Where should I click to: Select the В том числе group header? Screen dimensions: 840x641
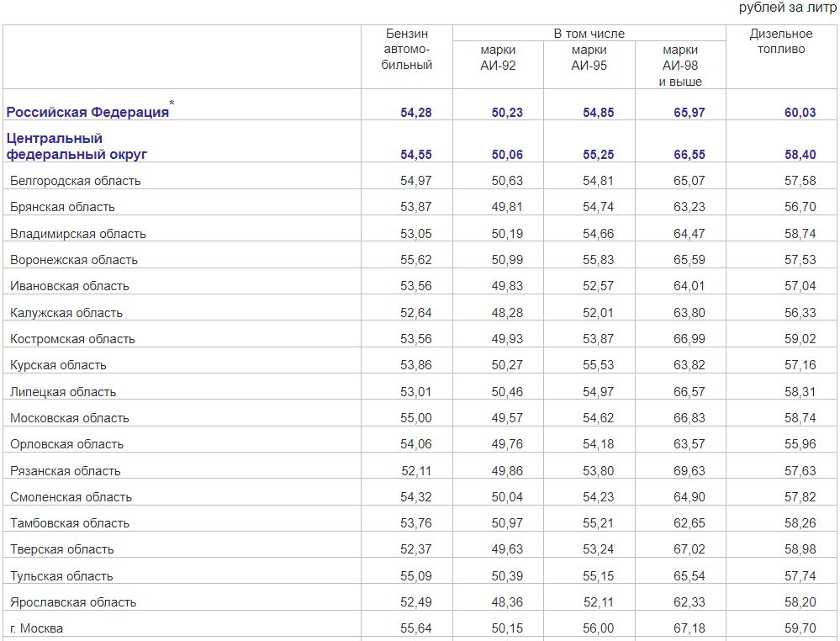pos(589,34)
